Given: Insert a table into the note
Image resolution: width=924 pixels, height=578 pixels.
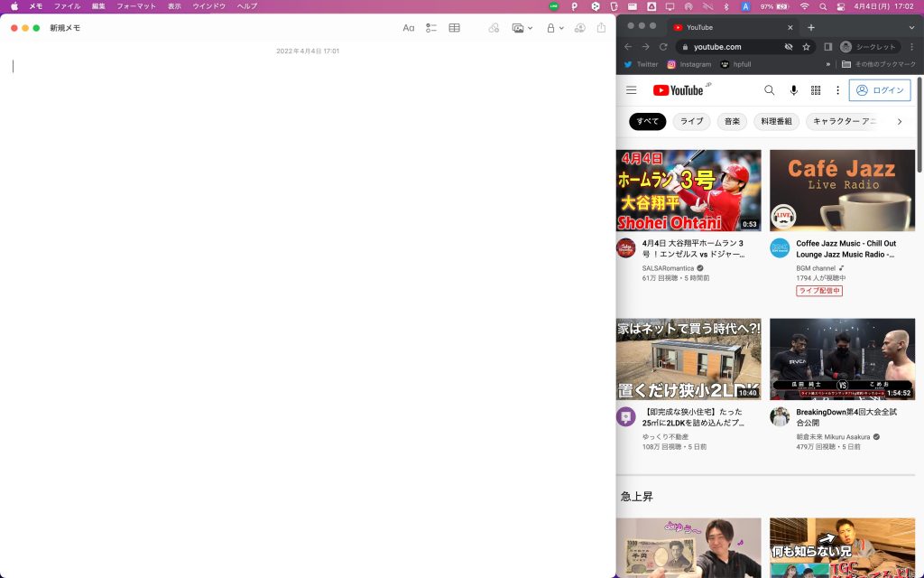Looking at the screenshot, I should pos(454,28).
